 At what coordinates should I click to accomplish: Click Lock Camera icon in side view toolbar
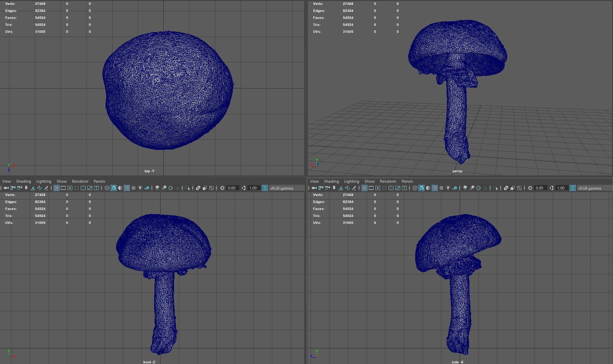[x=320, y=188]
